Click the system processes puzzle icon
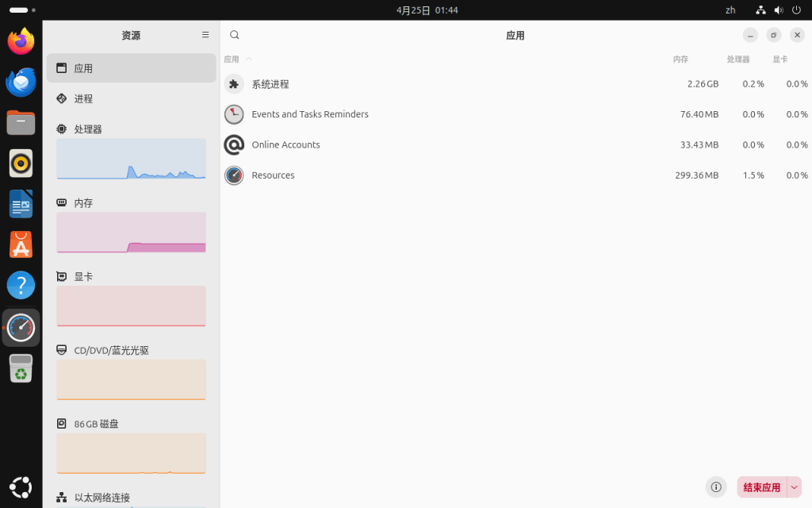 point(234,84)
